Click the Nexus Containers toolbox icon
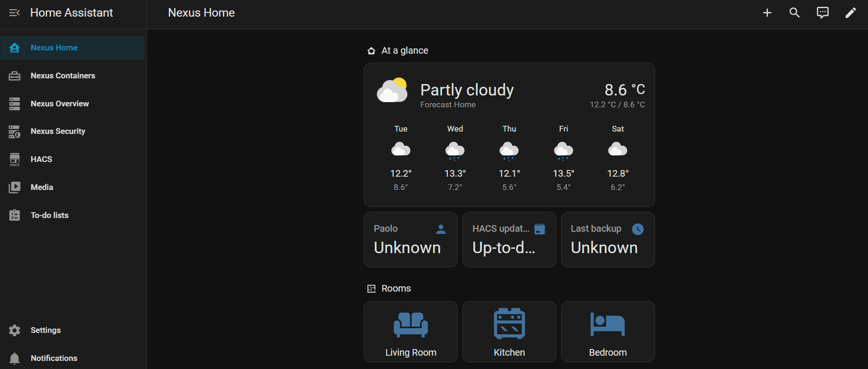 [15, 76]
